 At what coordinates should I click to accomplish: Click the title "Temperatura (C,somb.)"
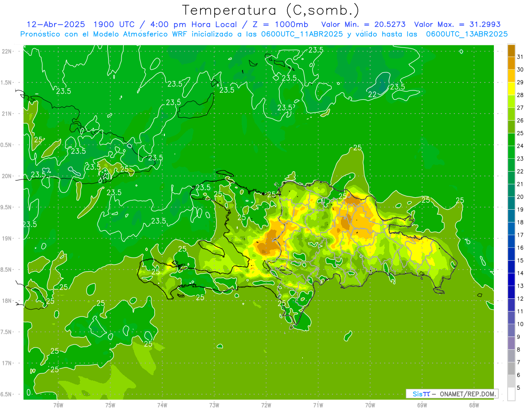[271, 10]
